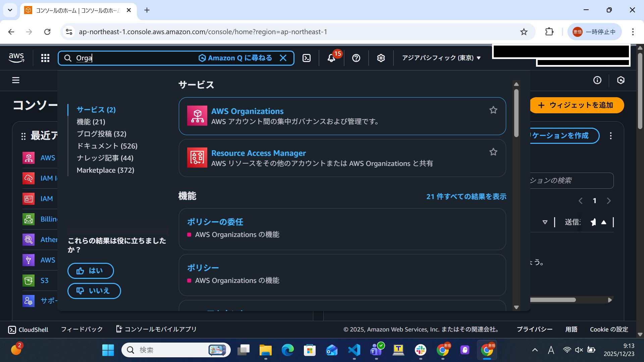Show all 21 feature results via the link
644x362 pixels.
point(466,196)
